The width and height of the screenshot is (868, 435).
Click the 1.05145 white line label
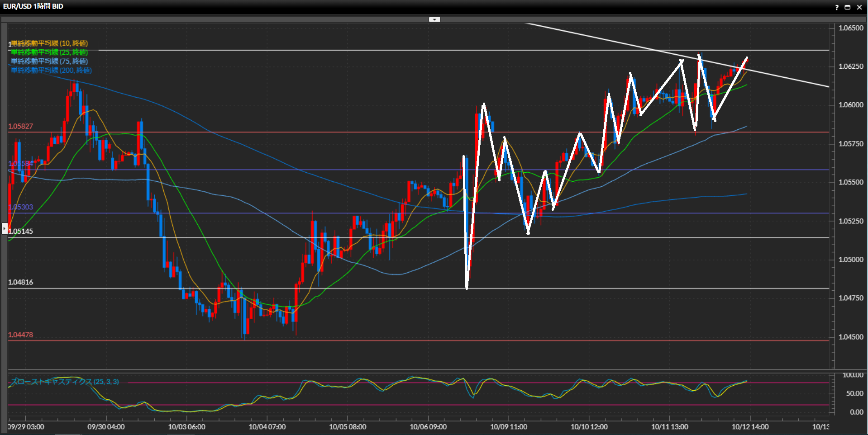point(21,231)
